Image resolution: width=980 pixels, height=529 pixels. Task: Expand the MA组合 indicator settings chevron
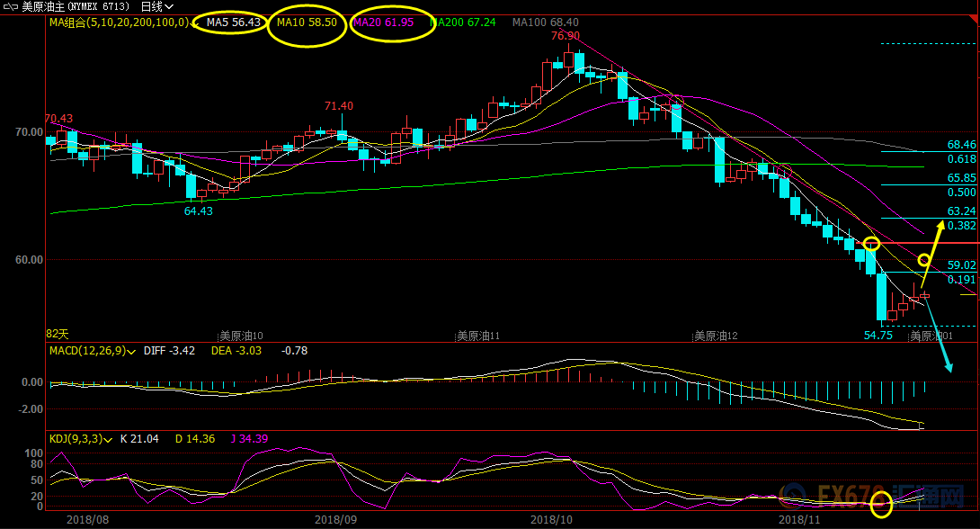[x=195, y=23]
